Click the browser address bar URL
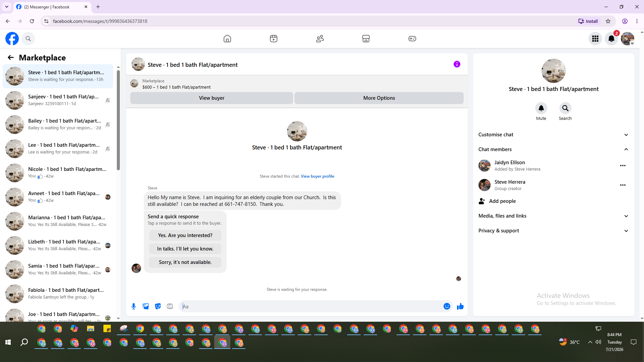This screenshot has height=362, width=644. (100, 21)
